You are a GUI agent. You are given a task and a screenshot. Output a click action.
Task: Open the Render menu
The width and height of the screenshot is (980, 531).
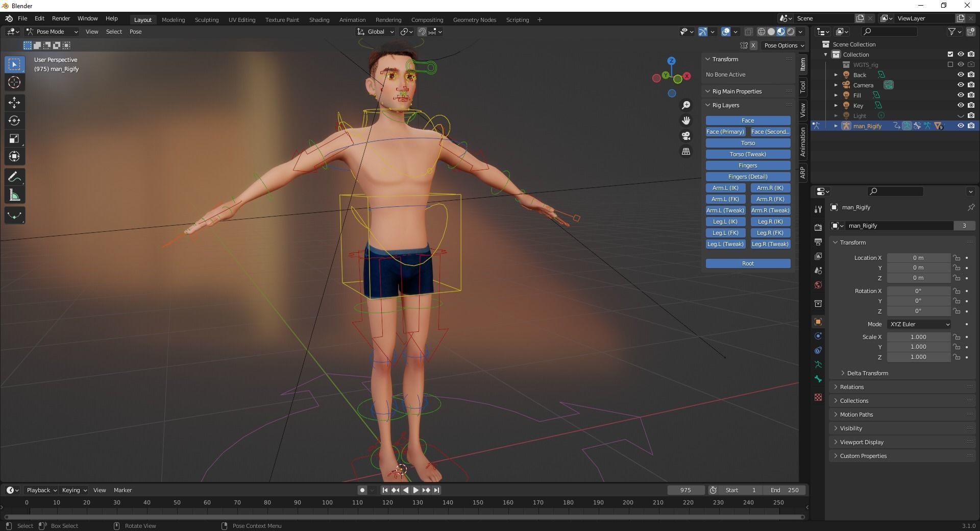pyautogui.click(x=61, y=18)
